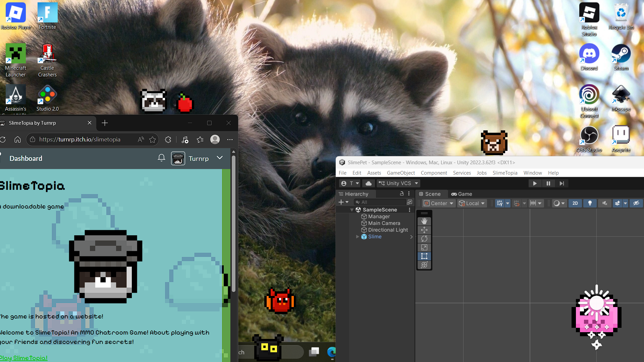Screen dimensions: 644x362
Task: Toggle scene lighting bulb button
Action: 590,203
